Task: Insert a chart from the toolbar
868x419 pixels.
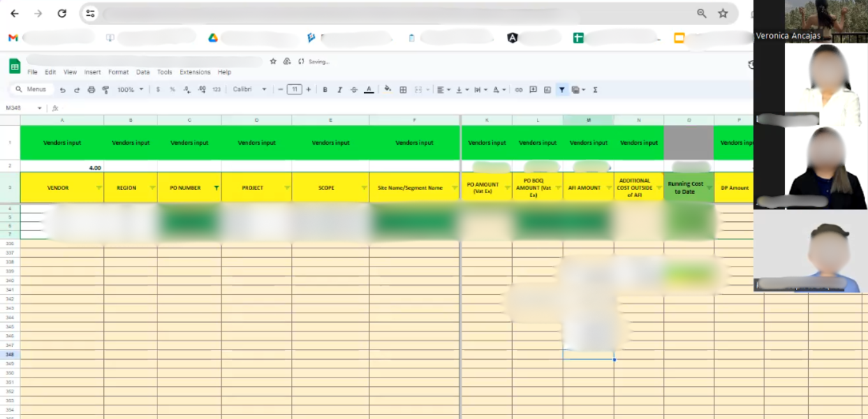Action: click(547, 90)
